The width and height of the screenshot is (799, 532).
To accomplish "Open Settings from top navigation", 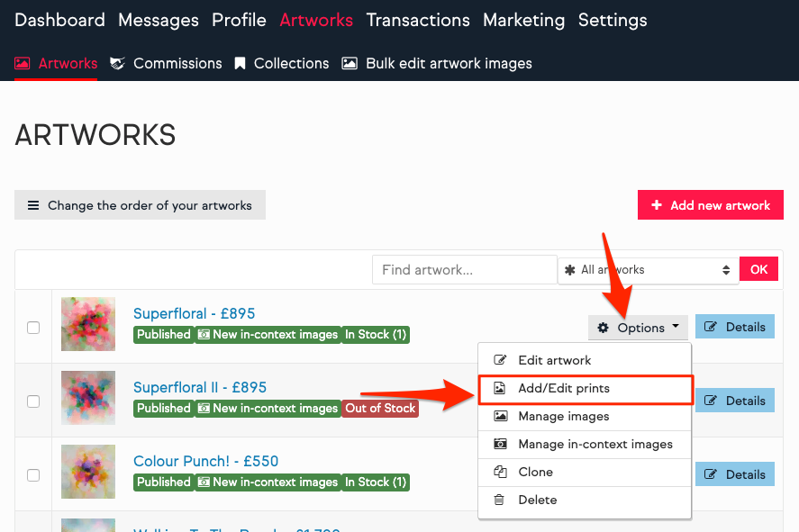I will tap(613, 20).
